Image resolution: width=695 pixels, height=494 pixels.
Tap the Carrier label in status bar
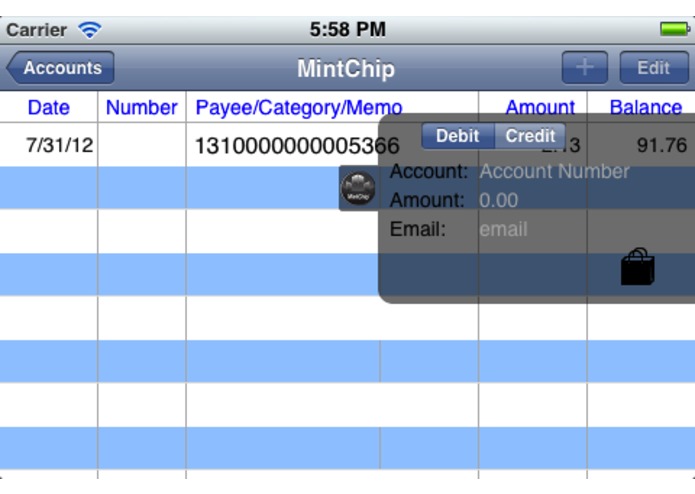(36, 30)
